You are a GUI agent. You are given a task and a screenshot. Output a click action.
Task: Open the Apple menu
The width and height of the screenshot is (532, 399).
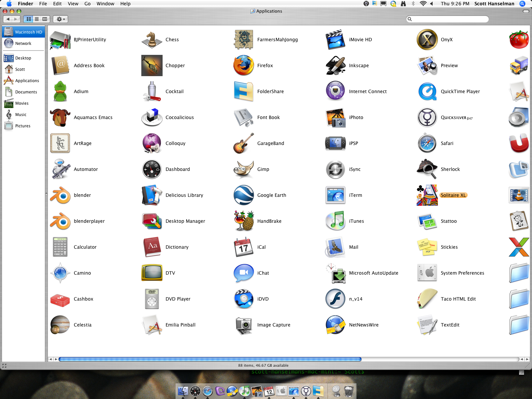tap(9, 4)
